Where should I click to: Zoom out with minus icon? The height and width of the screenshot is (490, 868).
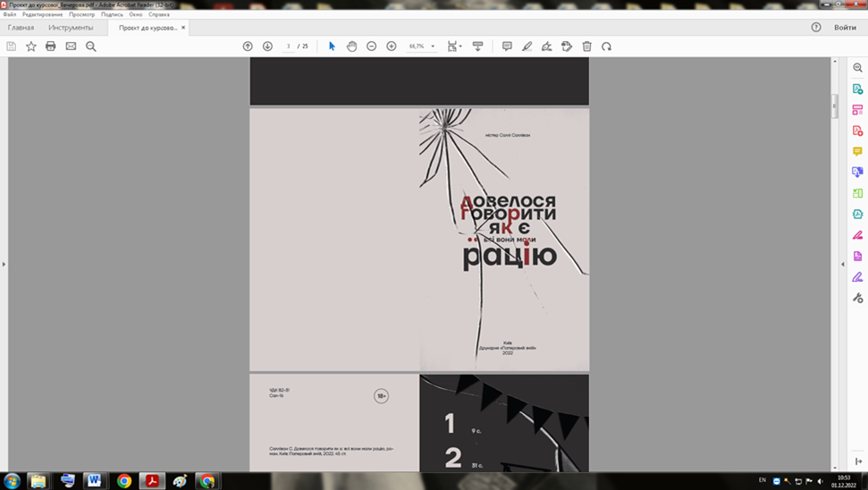point(372,46)
